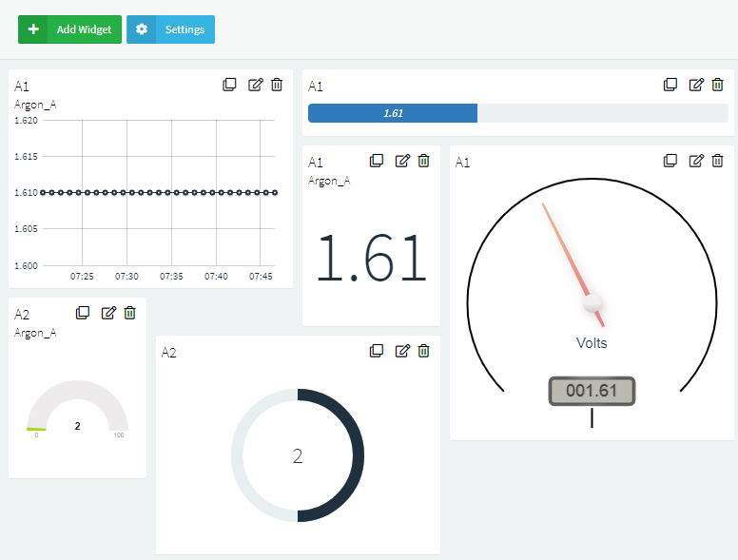Edit the A1 progress bar widget

point(696,85)
